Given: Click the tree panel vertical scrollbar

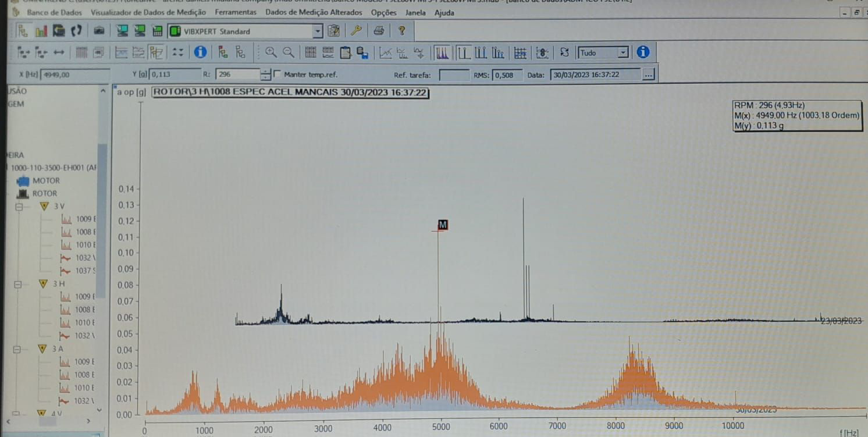Looking at the screenshot, I should tap(102, 221).
